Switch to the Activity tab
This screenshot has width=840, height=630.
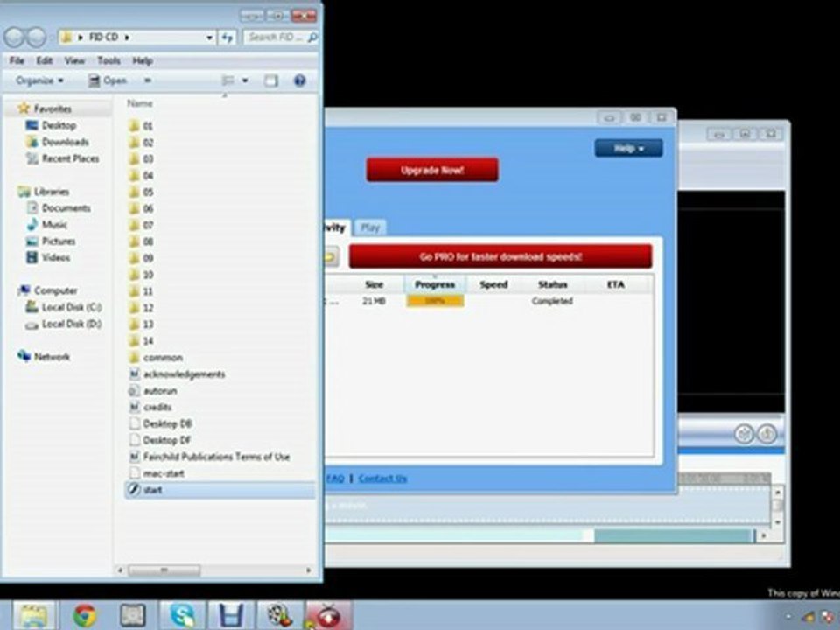click(337, 227)
